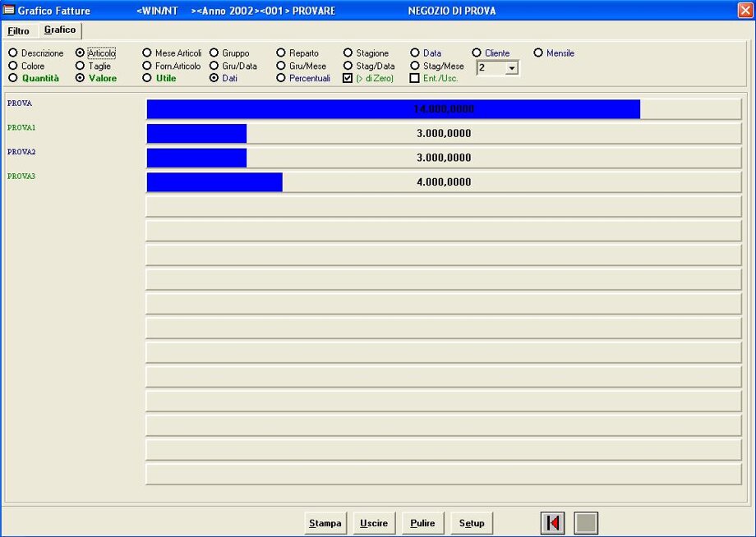Screen dimensions: 756x537
Task: Click the title bar application icon
Action: point(9,11)
